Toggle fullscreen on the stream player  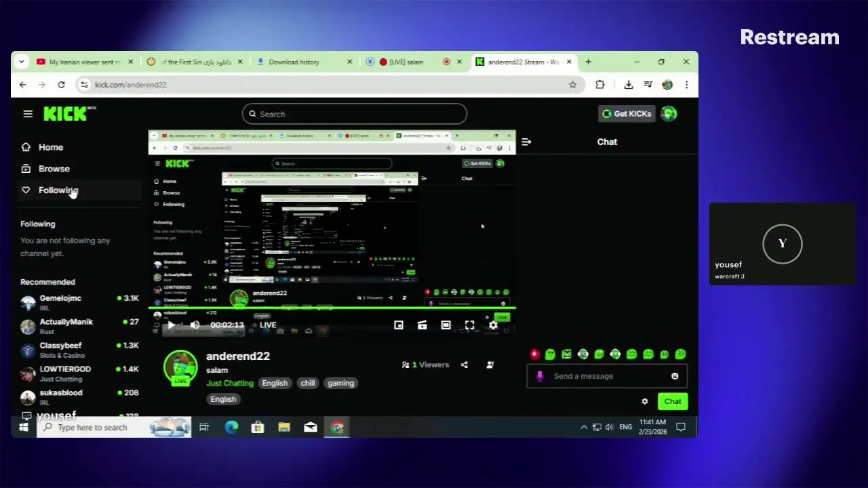tap(469, 325)
